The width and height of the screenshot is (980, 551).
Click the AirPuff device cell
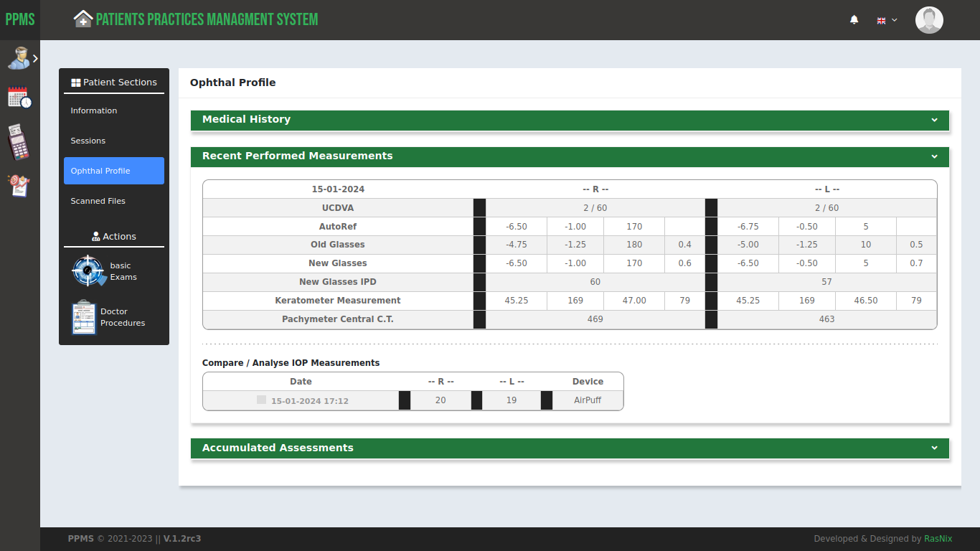(588, 400)
